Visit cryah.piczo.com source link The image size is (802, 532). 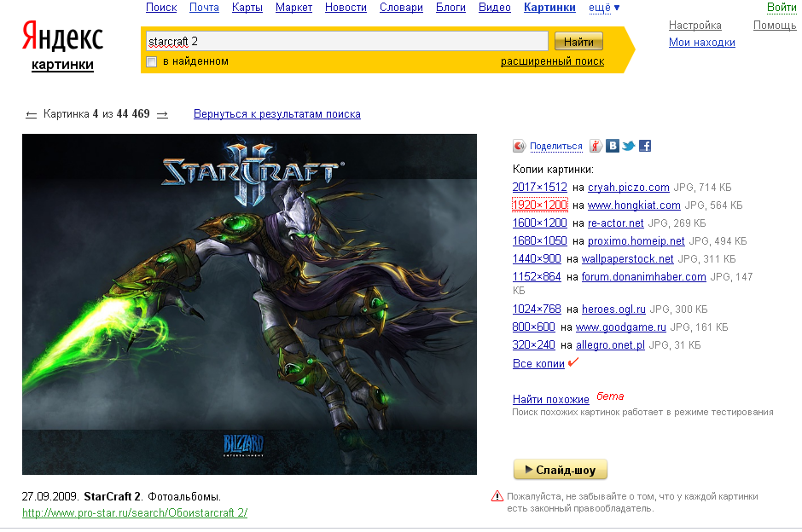point(629,187)
